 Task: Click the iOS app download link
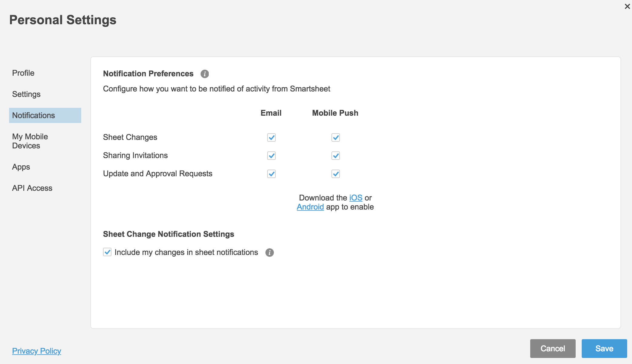(356, 197)
